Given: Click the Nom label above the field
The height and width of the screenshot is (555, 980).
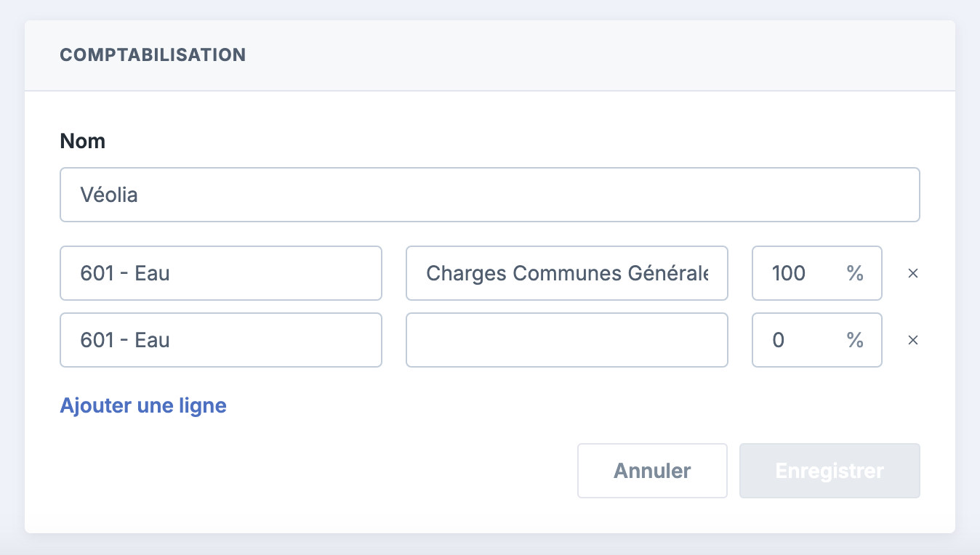Looking at the screenshot, I should 83,141.
